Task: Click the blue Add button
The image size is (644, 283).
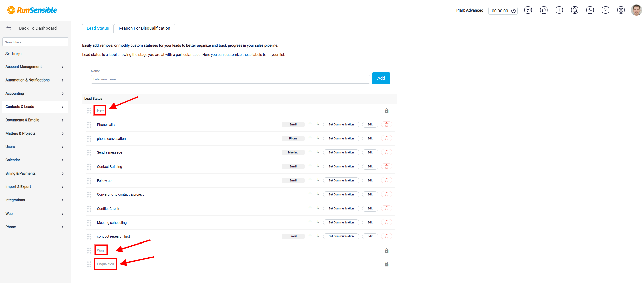Action: pos(381,78)
